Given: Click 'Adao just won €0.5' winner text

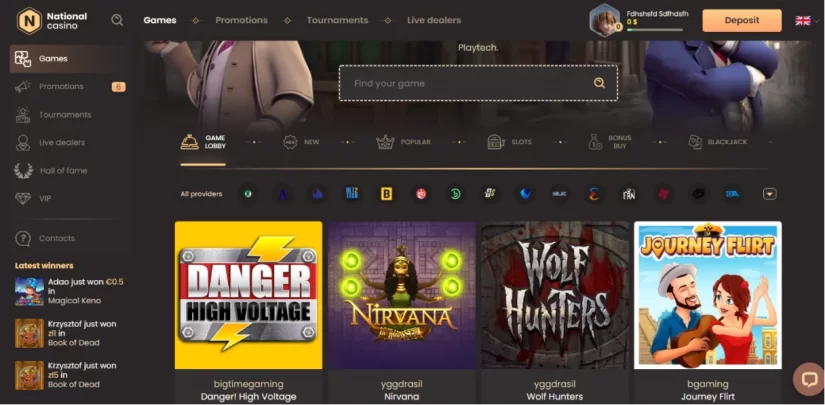Looking at the screenshot, I should click(86, 282).
